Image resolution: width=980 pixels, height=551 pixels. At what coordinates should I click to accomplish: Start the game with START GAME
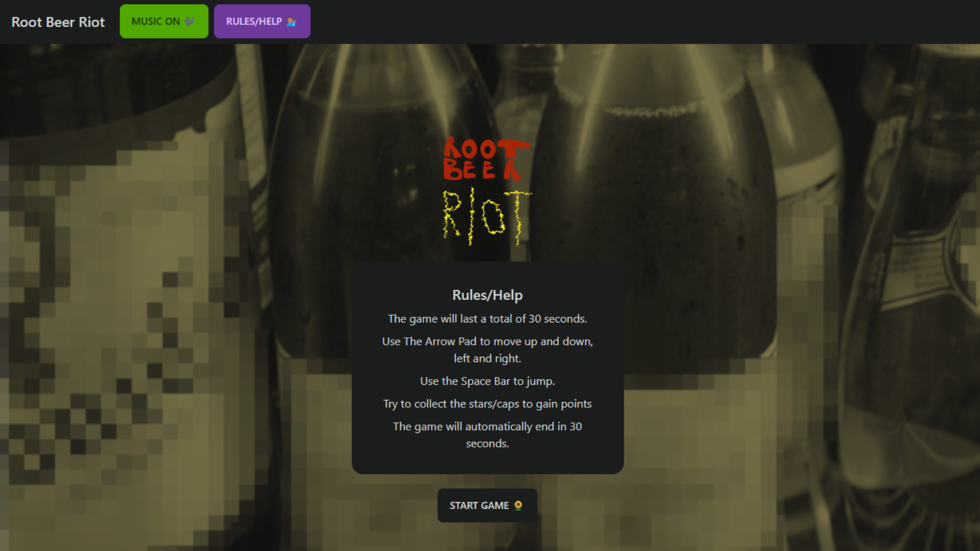(487, 505)
